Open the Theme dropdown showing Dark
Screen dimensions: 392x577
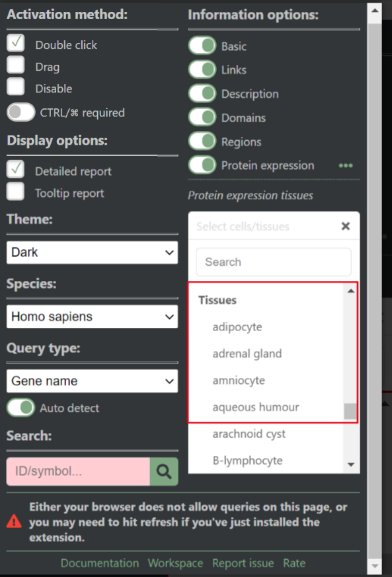coord(92,252)
